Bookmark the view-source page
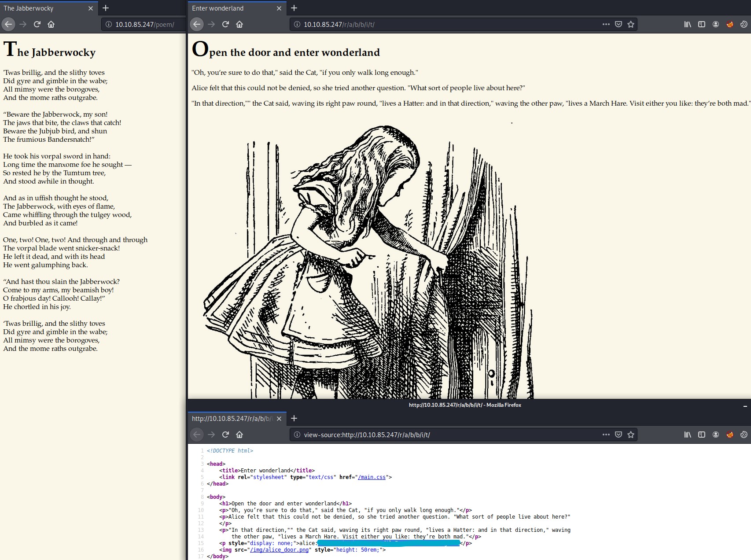The height and width of the screenshot is (560, 751). 631,435
